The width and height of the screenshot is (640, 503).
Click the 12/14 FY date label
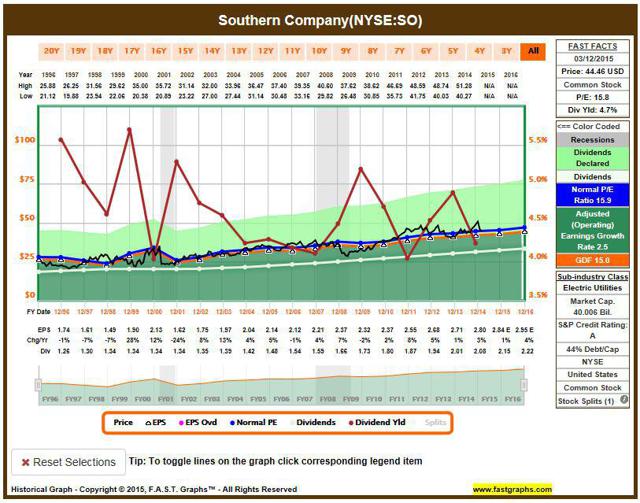[478, 312]
